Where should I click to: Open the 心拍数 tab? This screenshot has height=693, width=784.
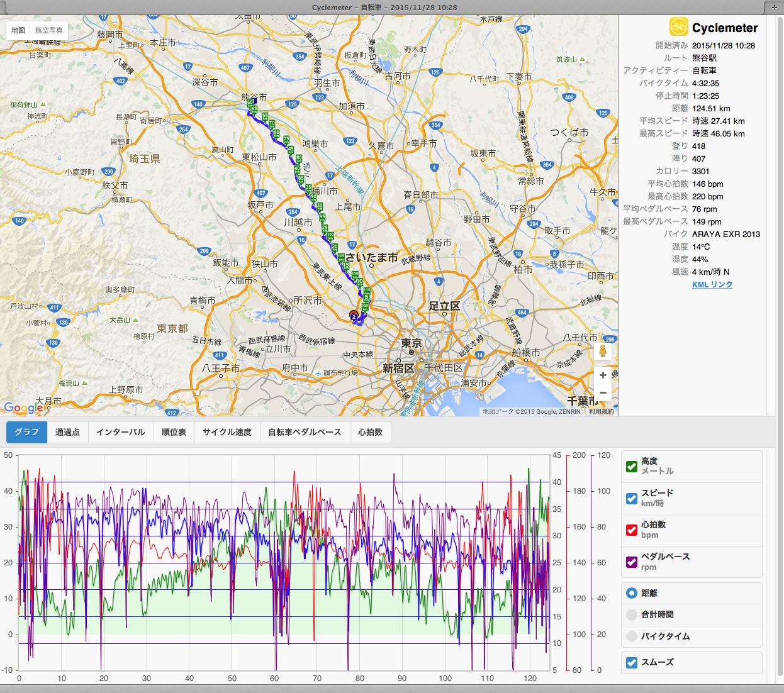tap(371, 432)
